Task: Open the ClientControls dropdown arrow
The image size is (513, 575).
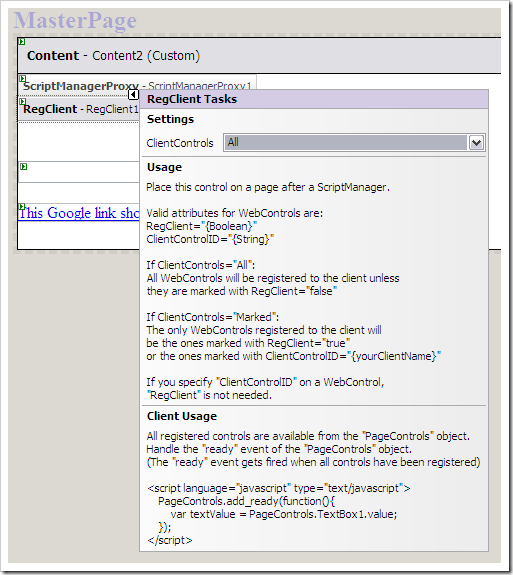Action: pos(476,143)
